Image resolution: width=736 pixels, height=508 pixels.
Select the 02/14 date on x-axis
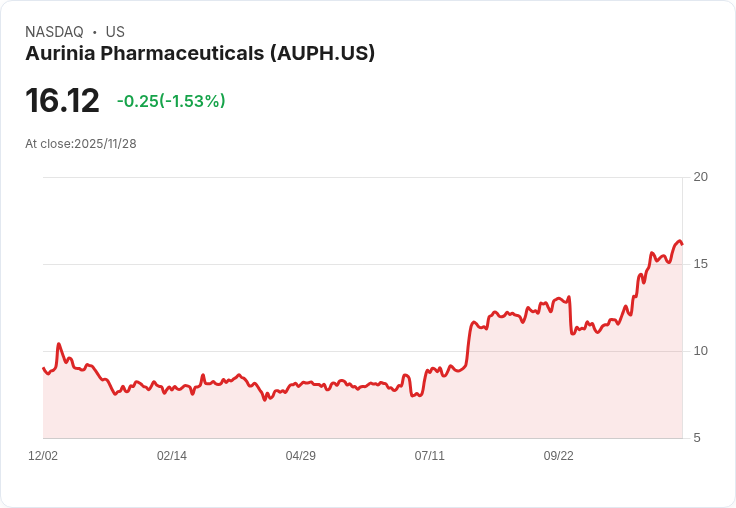coord(172,456)
